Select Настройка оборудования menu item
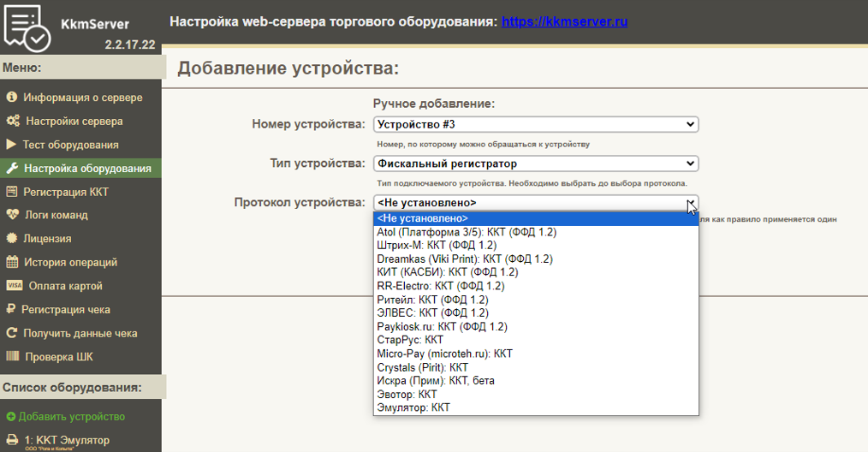868x452 pixels. (80, 168)
